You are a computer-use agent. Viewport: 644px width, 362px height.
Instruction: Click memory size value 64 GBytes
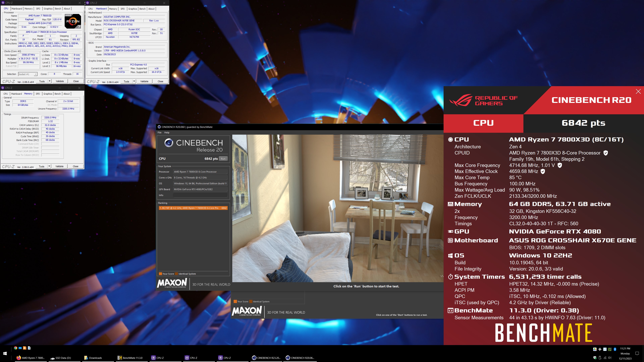[x=23, y=105]
